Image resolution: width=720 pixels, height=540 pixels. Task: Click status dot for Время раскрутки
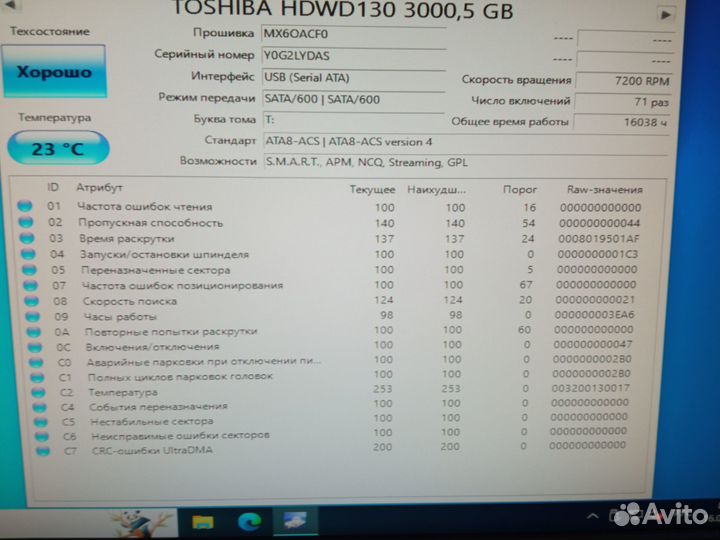click(x=27, y=238)
